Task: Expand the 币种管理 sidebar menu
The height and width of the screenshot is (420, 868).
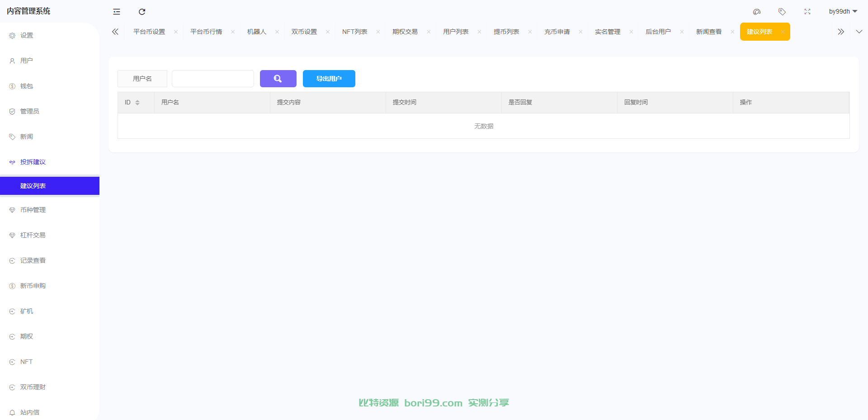Action: point(50,210)
